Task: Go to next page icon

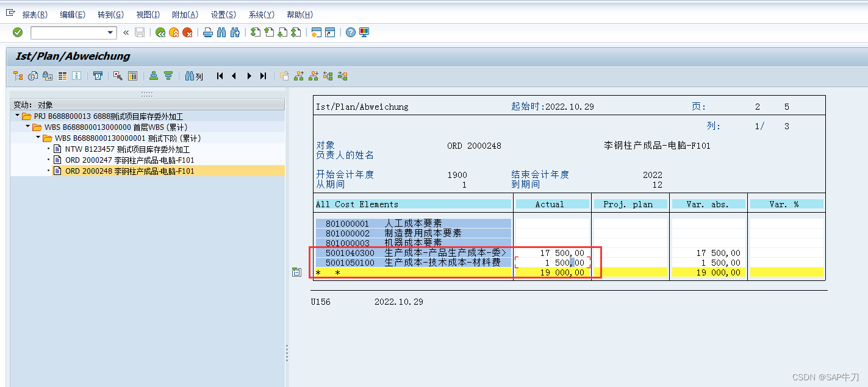Action: (x=282, y=32)
